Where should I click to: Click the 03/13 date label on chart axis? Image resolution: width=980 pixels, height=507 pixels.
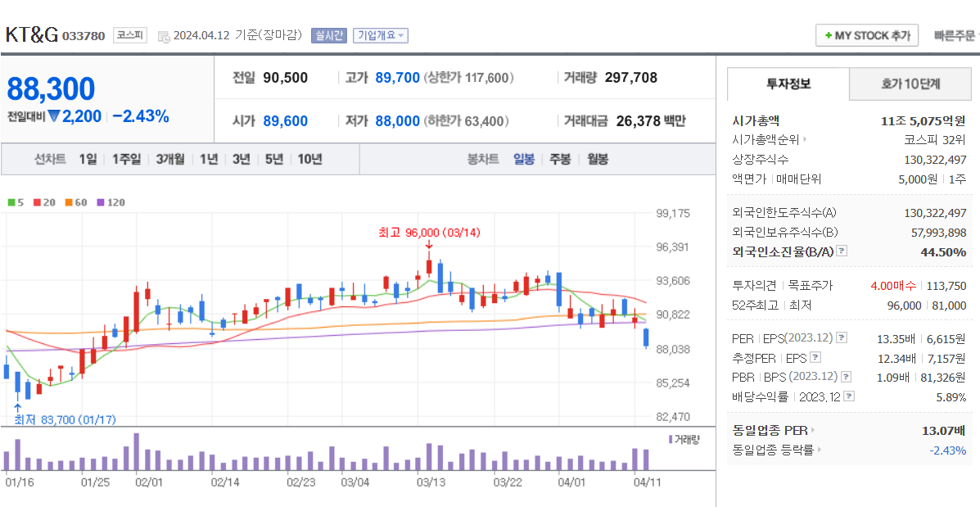(x=431, y=482)
